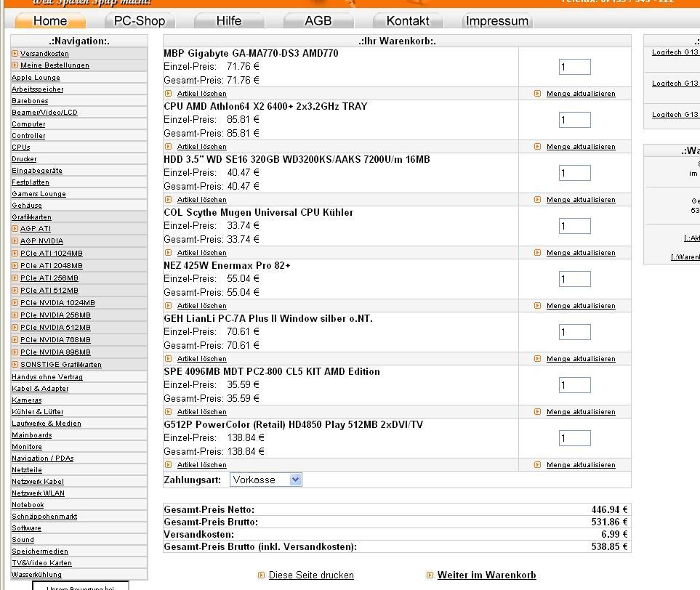Open TV&Video Karten category
This screenshot has width=700, height=590.
[x=41, y=563]
